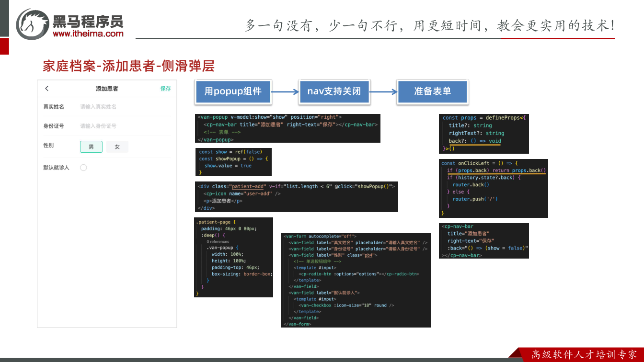This screenshot has width=644, height=362.
Task: Click the 真实姓名 field label
Action: 54,107
